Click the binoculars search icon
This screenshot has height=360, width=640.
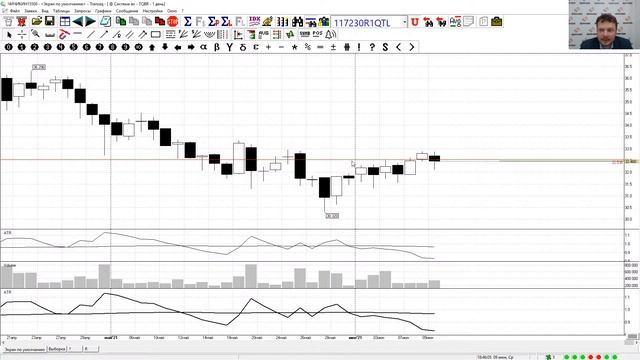click(x=297, y=22)
